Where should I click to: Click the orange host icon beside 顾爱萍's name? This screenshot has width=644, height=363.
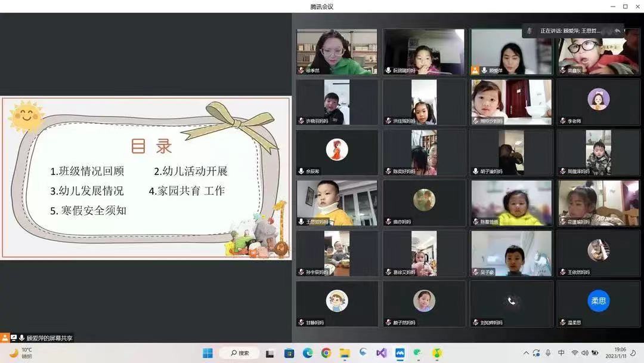coord(475,70)
